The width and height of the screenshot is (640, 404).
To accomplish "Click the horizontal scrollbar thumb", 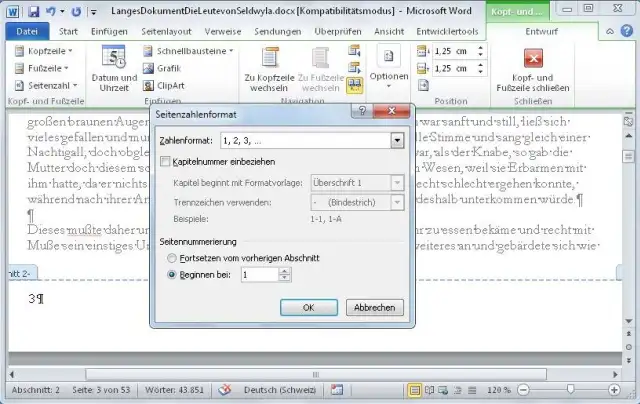I will 316,374.
